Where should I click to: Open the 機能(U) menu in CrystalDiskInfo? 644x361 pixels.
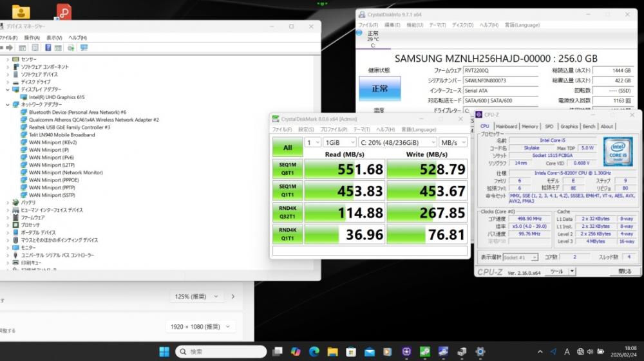click(415, 25)
